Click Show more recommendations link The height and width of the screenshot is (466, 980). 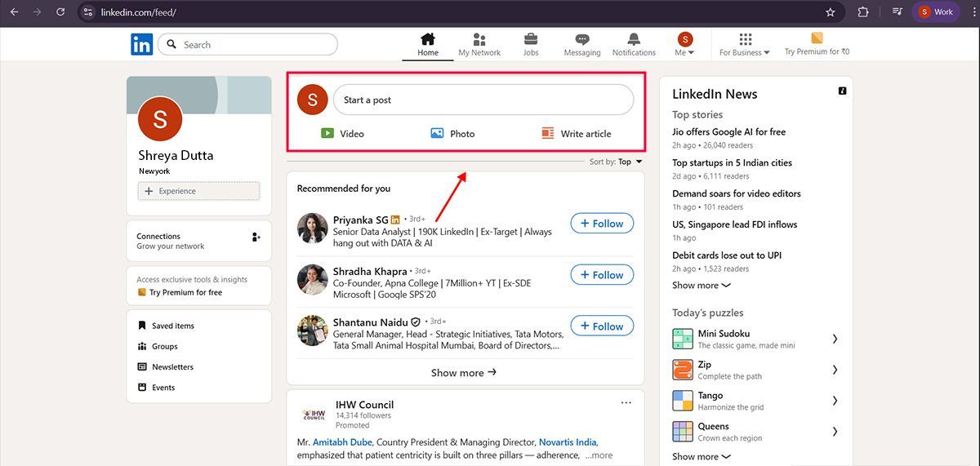click(x=464, y=372)
